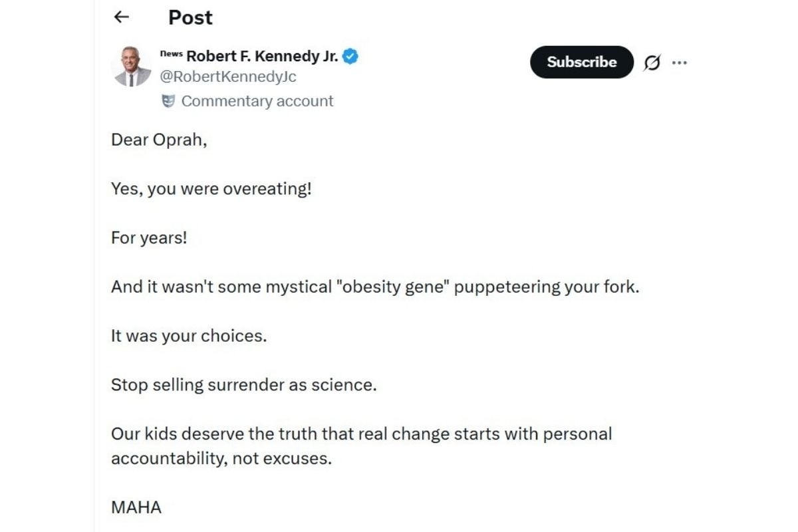Viewport: 798px width, 532px height.
Task: Open the Robert F. Kennedy Jr. display name
Action: 262,57
